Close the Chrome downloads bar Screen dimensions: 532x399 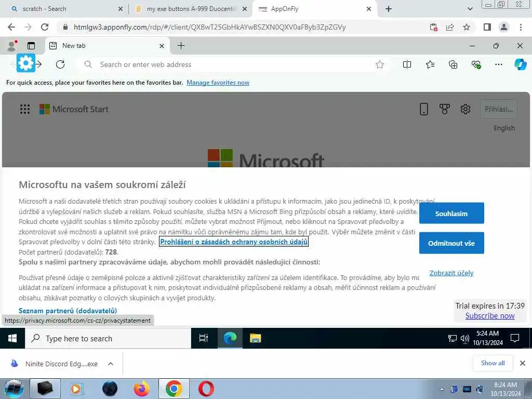pyautogui.click(x=523, y=363)
